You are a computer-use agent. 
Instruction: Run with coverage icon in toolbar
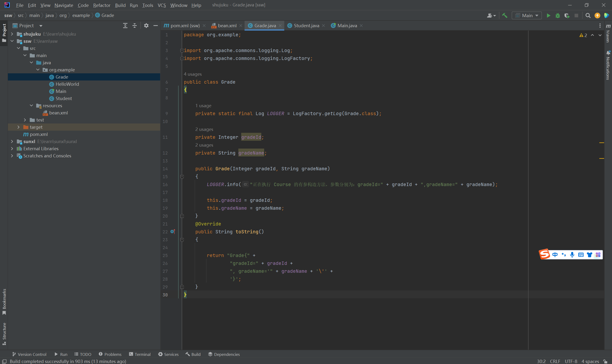point(567,16)
